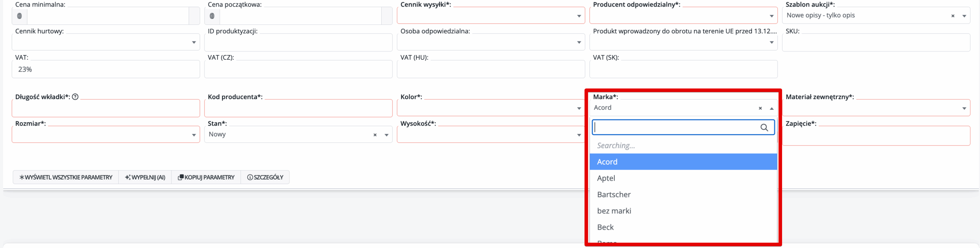The height and width of the screenshot is (248, 980).
Task: Clear the Nowy value in Stan field
Action: tap(375, 135)
